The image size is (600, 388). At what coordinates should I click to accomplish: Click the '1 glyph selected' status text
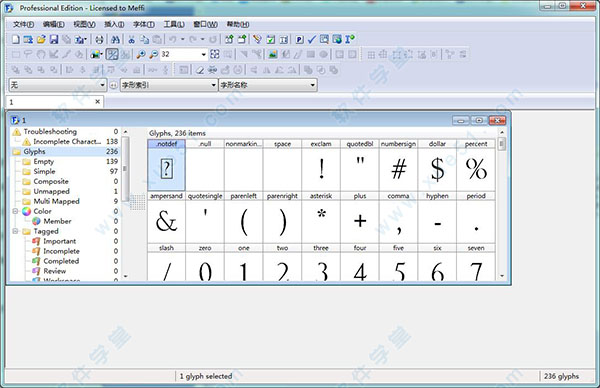206,376
